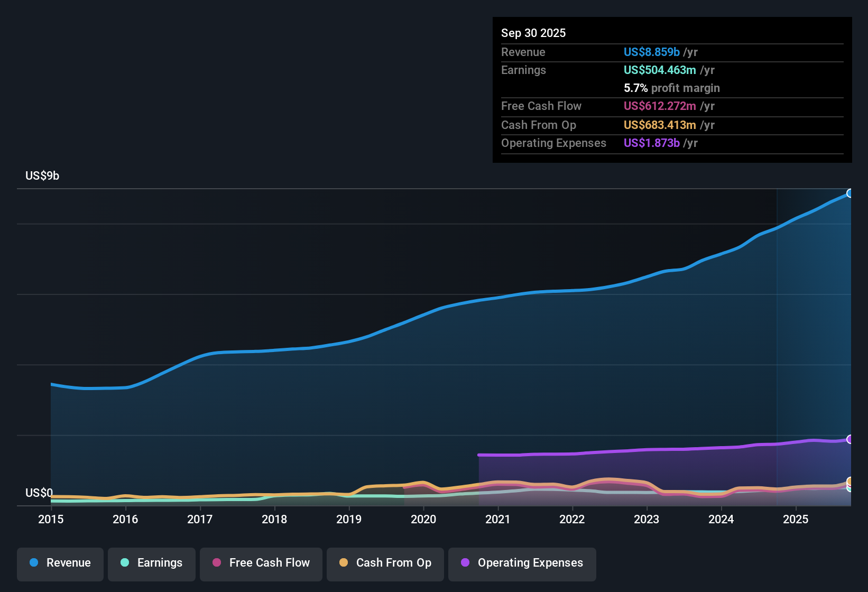Click the 2016 x-axis label
Viewport: 868px width, 592px height.
point(125,520)
